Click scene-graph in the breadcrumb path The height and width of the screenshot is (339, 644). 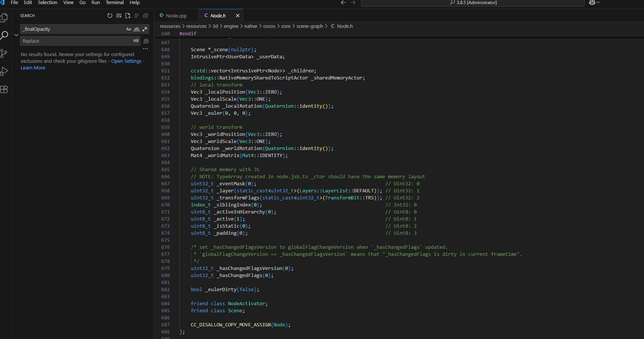pos(309,26)
